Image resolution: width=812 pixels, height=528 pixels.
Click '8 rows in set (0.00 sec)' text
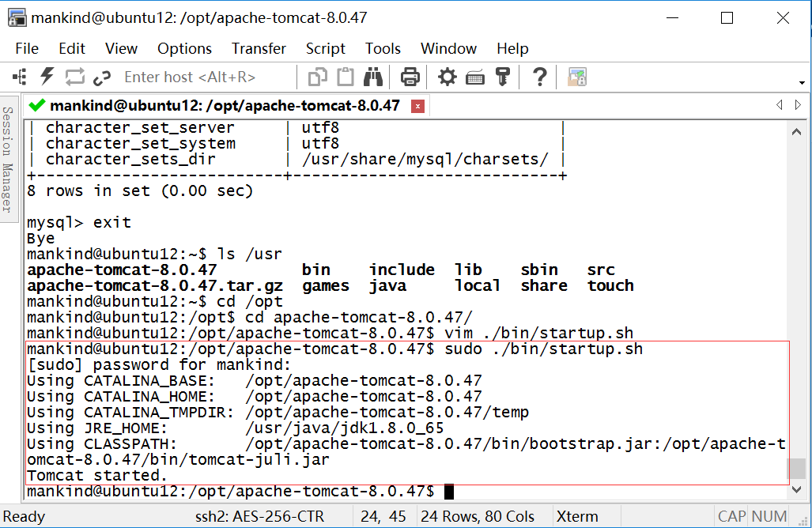coord(140,191)
